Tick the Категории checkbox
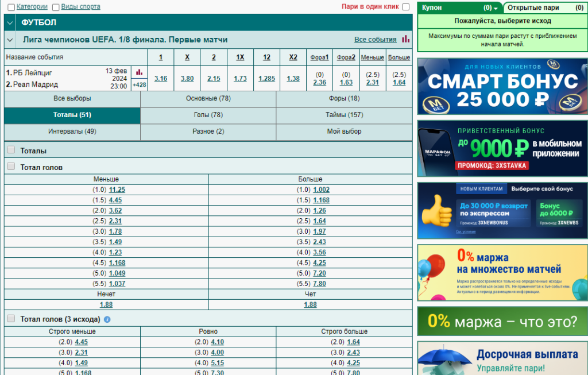The image size is (588, 375). click(x=11, y=7)
